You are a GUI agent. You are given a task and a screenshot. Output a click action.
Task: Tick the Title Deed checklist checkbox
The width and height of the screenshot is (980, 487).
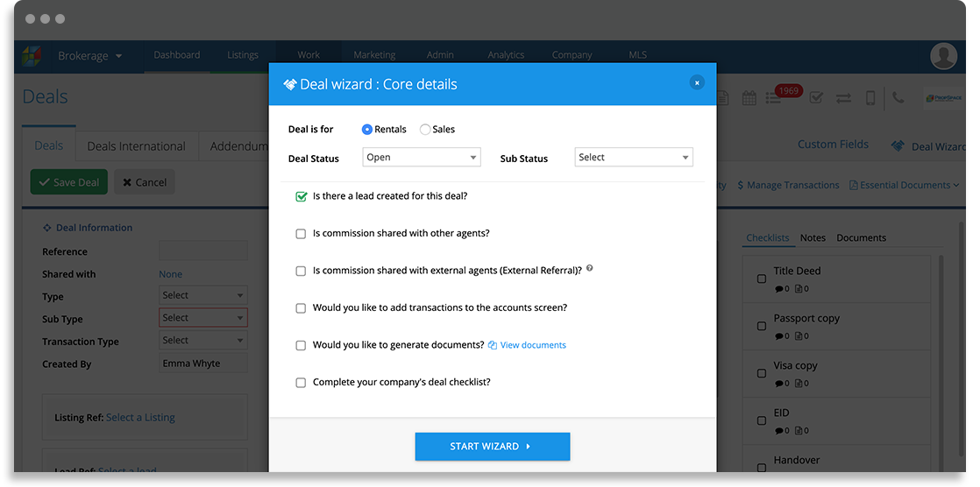click(x=761, y=279)
